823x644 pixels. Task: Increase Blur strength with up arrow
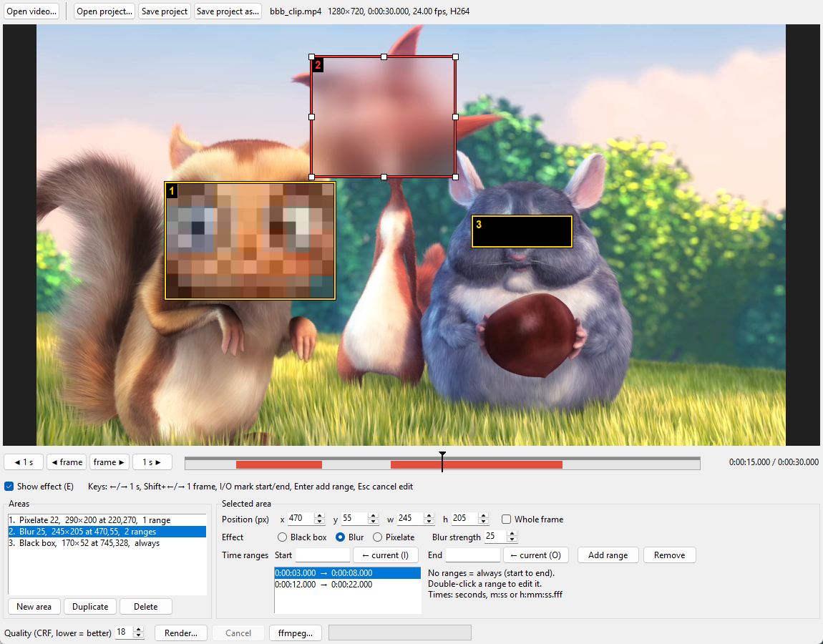click(x=512, y=533)
